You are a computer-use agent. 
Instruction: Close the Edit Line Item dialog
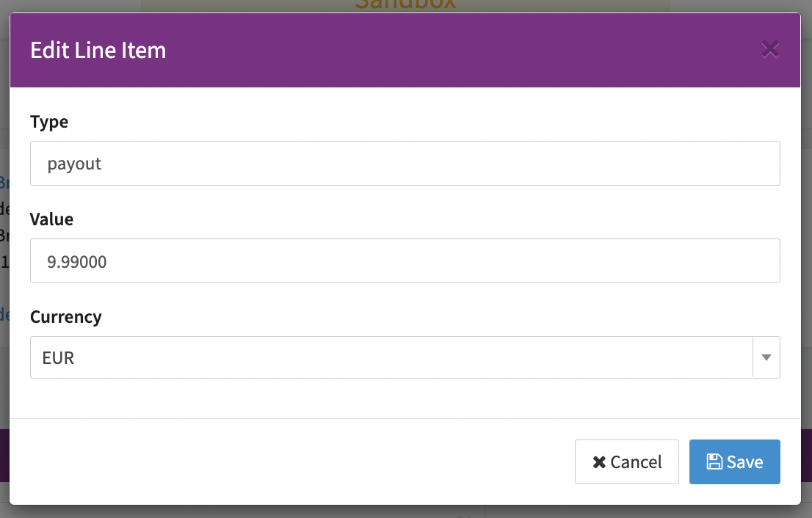769,50
